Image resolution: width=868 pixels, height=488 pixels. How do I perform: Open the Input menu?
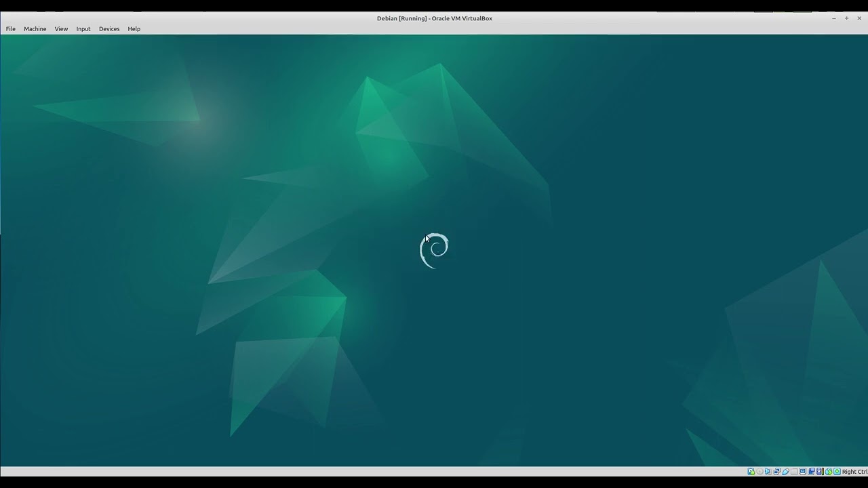pyautogui.click(x=83, y=28)
